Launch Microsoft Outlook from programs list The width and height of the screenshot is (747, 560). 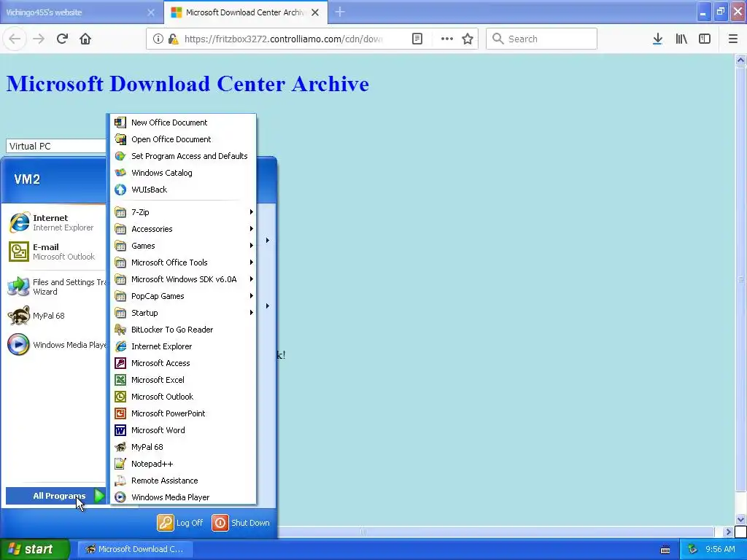pyautogui.click(x=183, y=396)
